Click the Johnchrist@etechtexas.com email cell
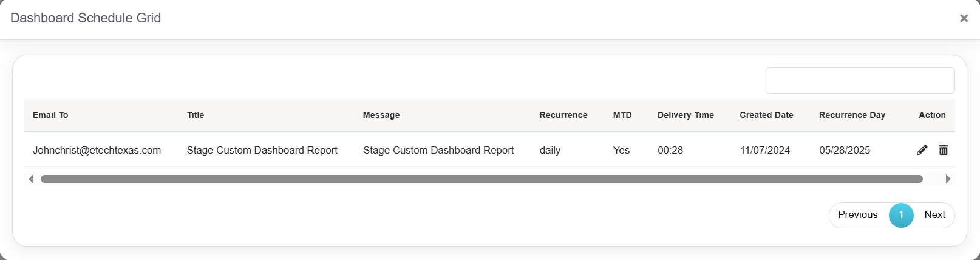 97,151
